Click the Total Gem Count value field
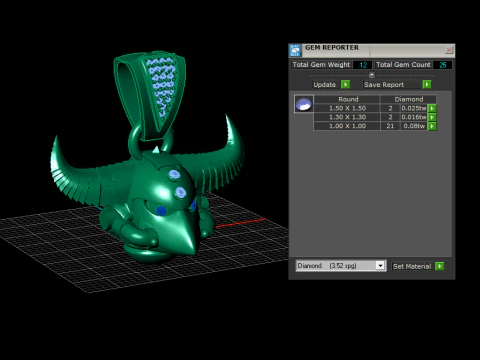 [x=442, y=65]
